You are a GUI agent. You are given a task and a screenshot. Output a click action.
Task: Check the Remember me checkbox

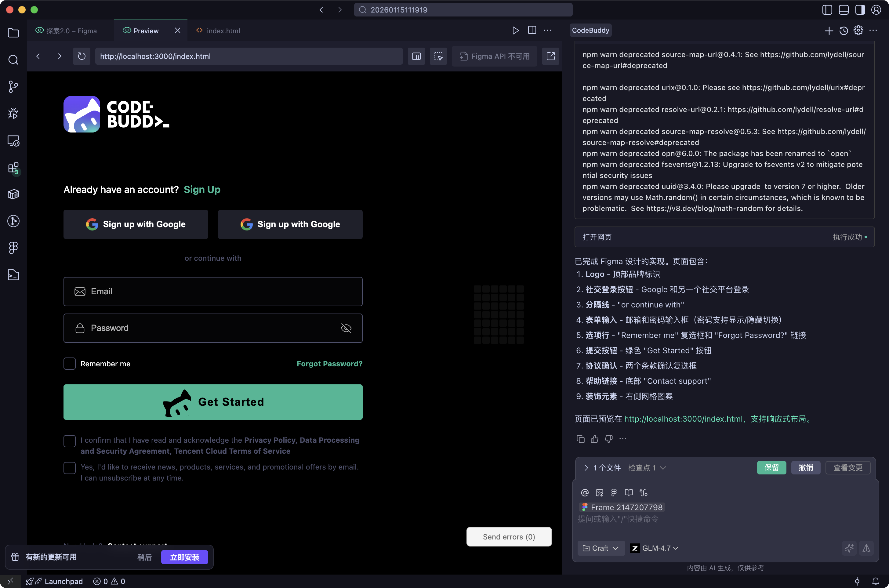tap(70, 363)
